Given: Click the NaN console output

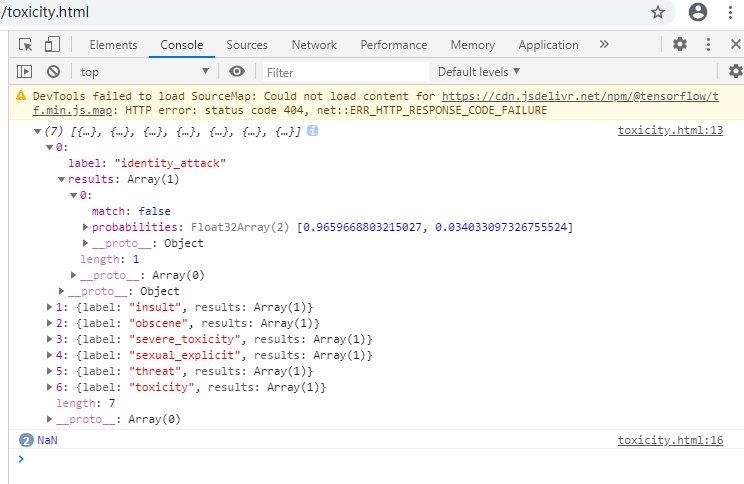Looking at the screenshot, I should (47, 440).
